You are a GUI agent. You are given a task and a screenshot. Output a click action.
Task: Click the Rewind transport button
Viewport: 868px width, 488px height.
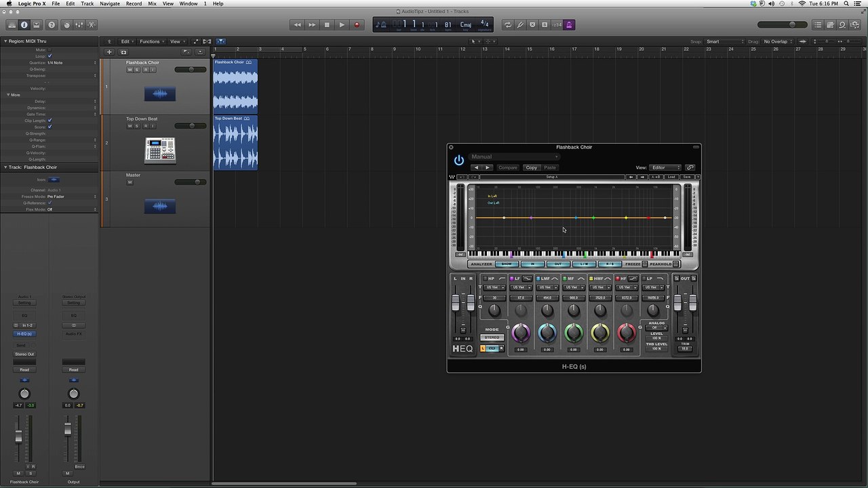point(297,25)
